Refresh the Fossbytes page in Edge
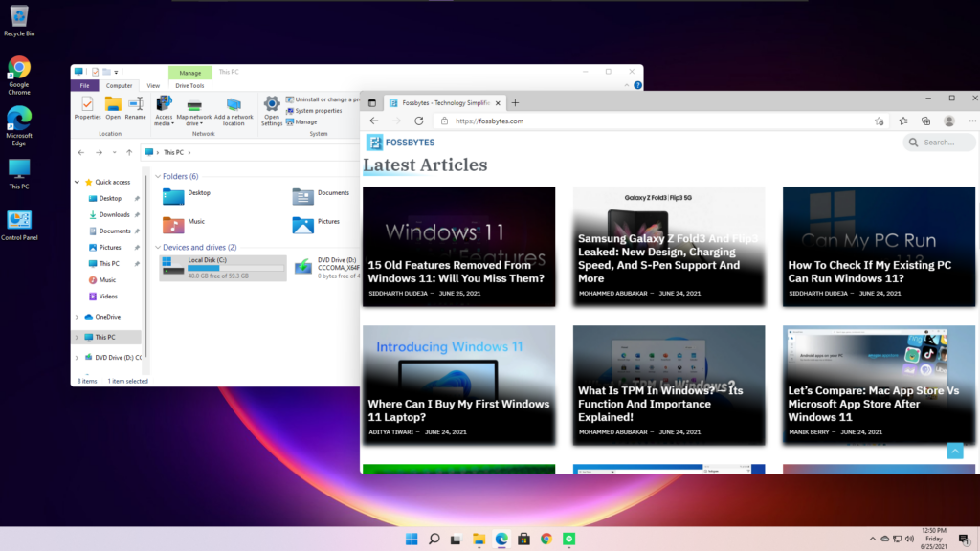980x551 pixels. pos(418,121)
